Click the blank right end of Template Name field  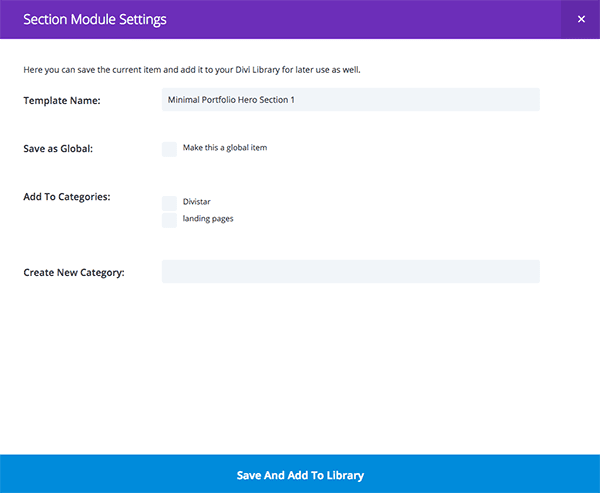(x=500, y=100)
